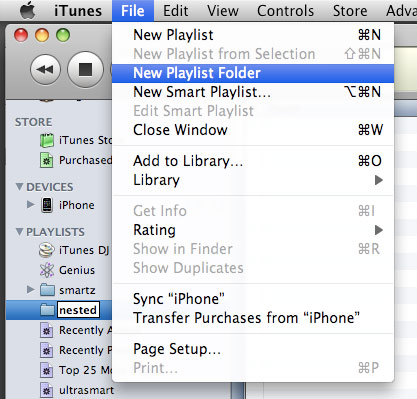The width and height of the screenshot is (417, 399).
Task: Select Sync "iPhone" menu item
Action: click(x=253, y=299)
